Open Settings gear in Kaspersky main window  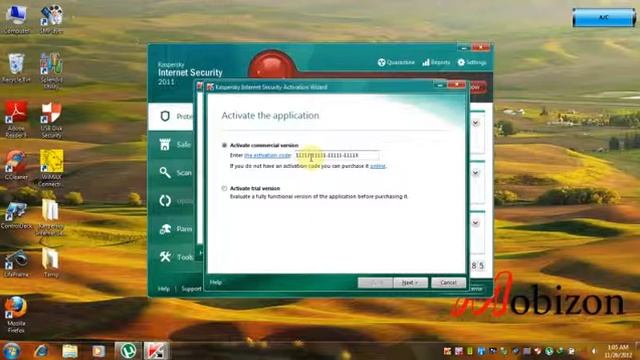pos(472,62)
